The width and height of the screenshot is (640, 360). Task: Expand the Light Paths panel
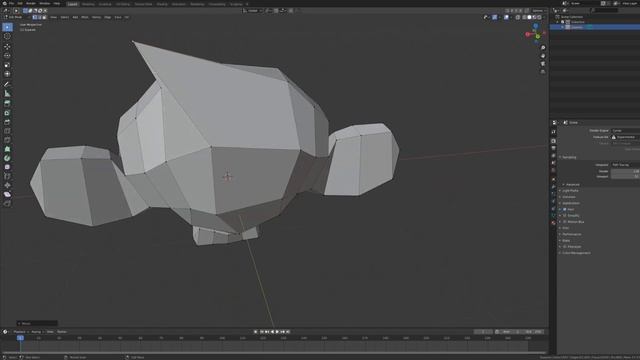(x=570, y=191)
